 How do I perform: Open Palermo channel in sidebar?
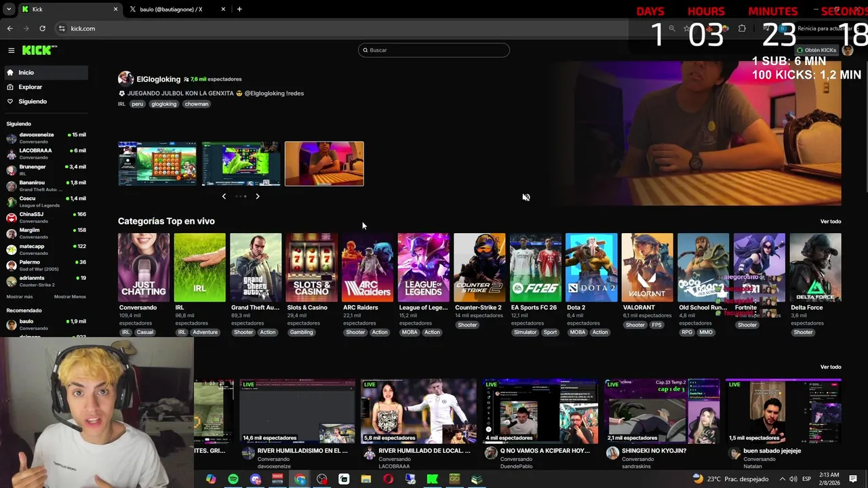[46, 266]
